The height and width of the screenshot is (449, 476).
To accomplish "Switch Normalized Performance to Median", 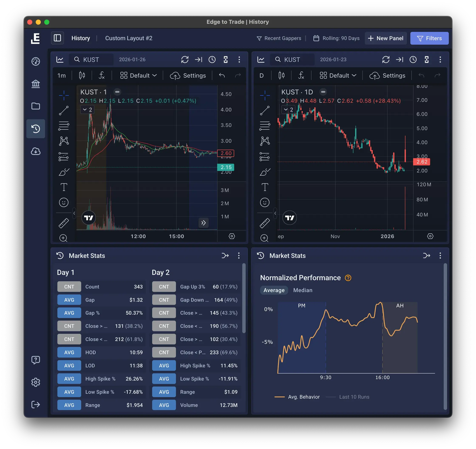I will [303, 290].
